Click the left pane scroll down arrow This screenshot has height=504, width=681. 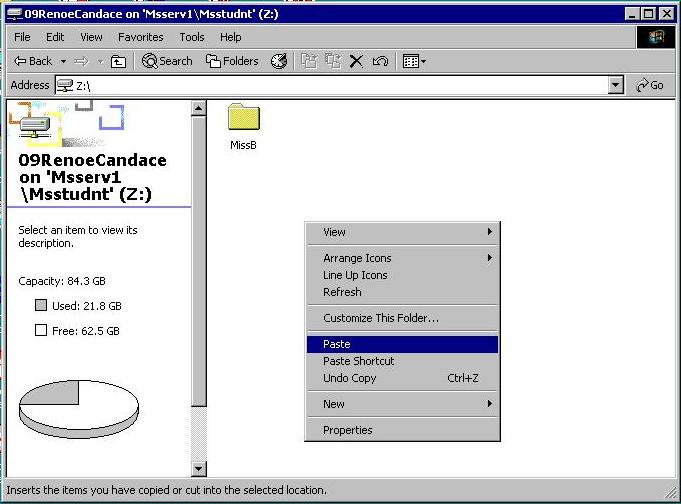coord(198,469)
